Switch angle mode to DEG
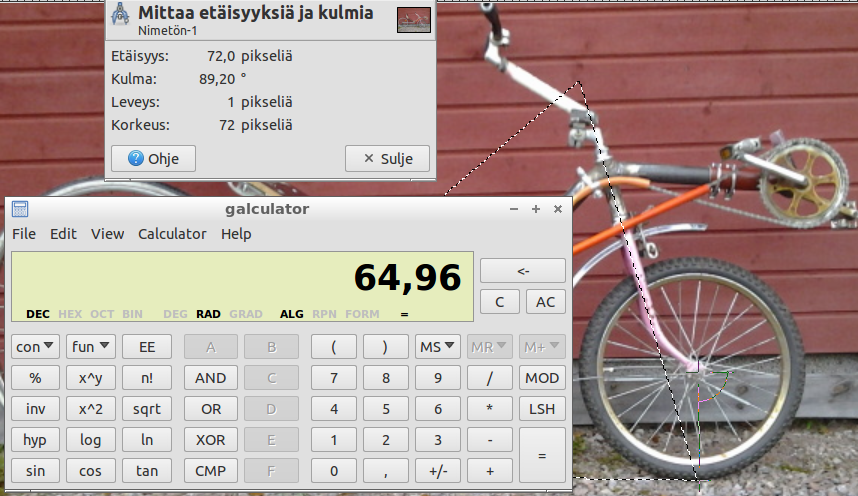The width and height of the screenshot is (858, 496). pos(175,314)
